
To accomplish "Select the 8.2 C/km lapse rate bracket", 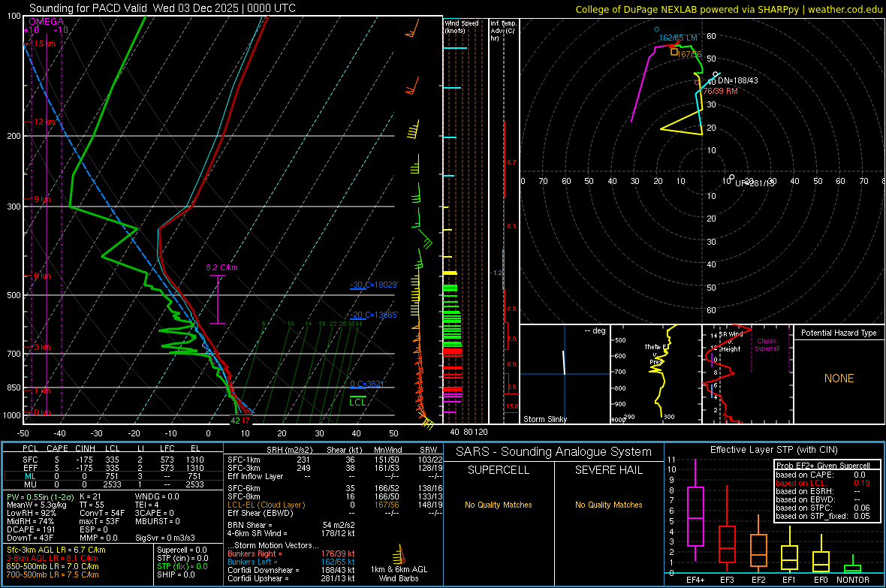I will (218, 299).
